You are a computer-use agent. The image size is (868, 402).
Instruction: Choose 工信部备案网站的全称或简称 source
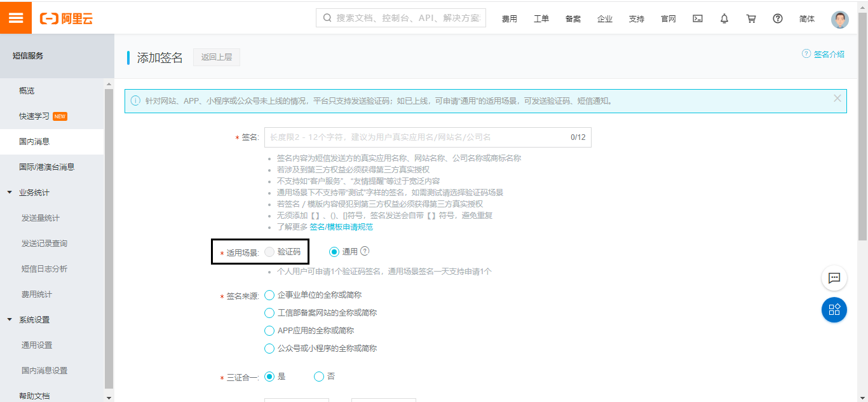(269, 313)
